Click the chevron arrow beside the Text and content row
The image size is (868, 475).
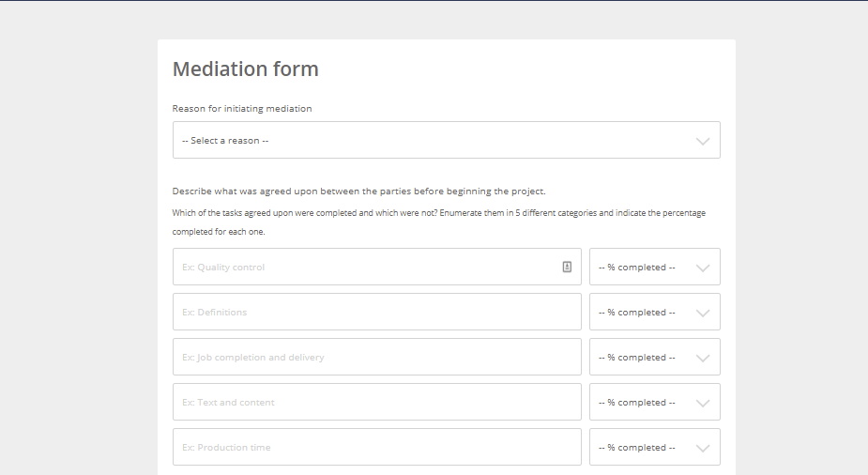click(703, 403)
